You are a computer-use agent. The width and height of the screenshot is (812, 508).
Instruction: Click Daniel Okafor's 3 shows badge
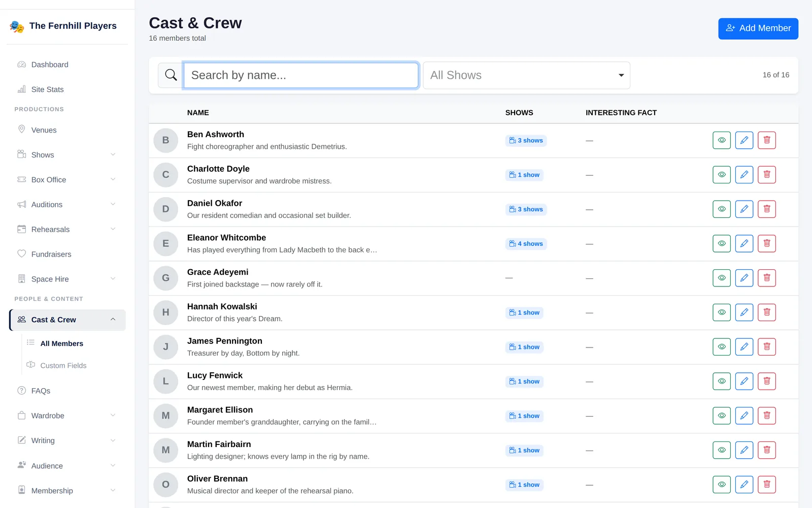pyautogui.click(x=526, y=209)
